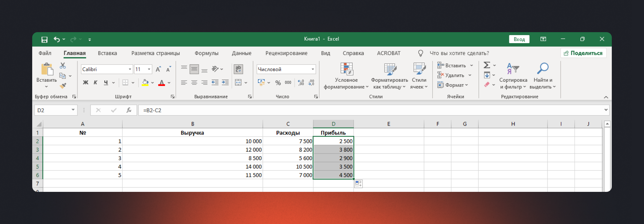Click the Поделиться share button
This screenshot has height=224, width=644.
583,53
